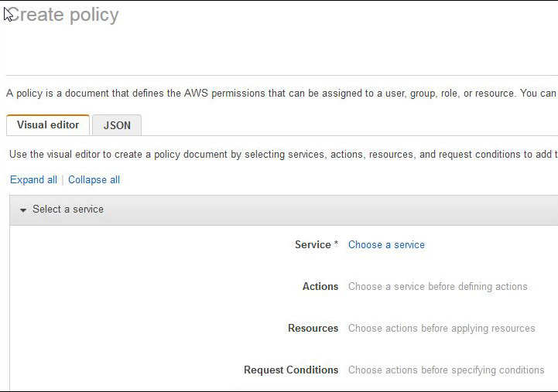Click the Select a service section title
Viewport: 558px width, 392px height.
click(x=68, y=210)
